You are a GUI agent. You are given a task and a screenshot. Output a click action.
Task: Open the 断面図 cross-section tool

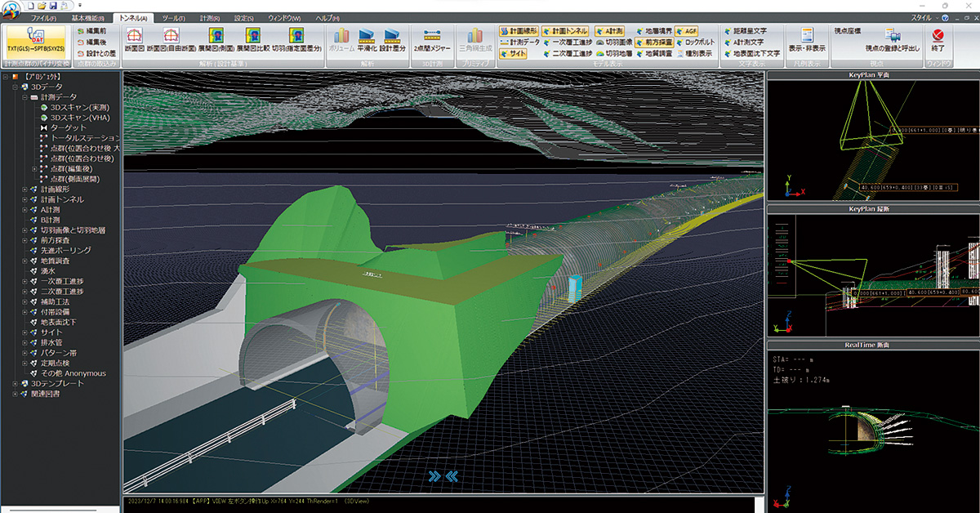134,38
